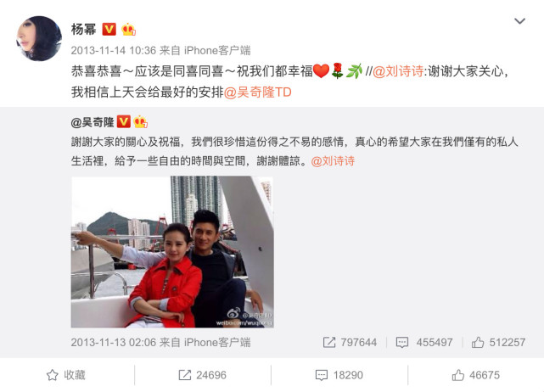Click the username 杨幂
This screenshot has width=544, height=392.
(x=83, y=30)
